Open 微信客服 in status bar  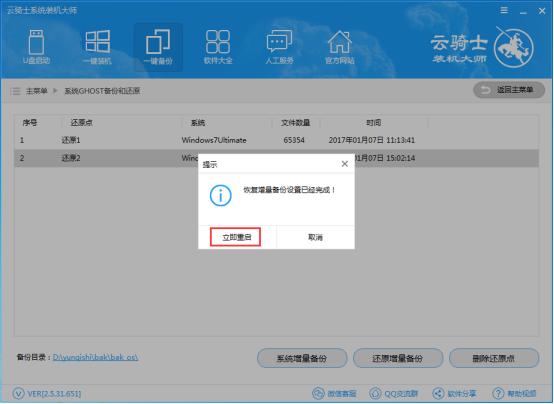(x=335, y=393)
